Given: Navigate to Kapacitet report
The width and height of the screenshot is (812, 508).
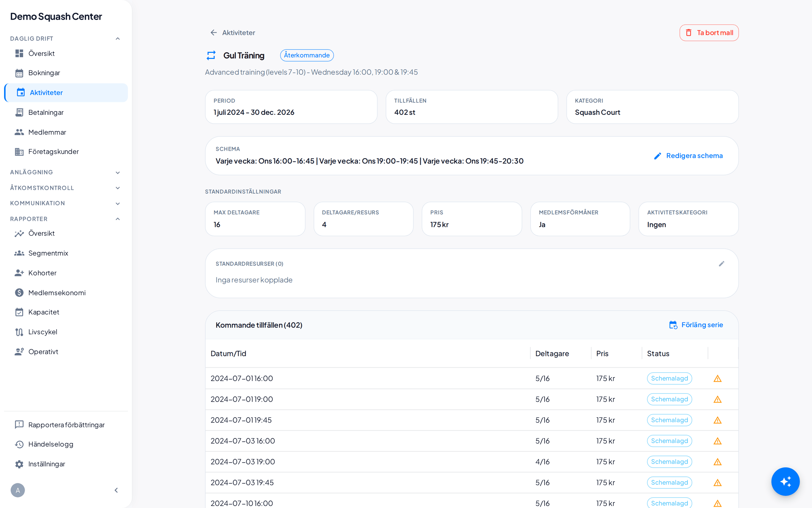Looking at the screenshot, I should (66, 312).
